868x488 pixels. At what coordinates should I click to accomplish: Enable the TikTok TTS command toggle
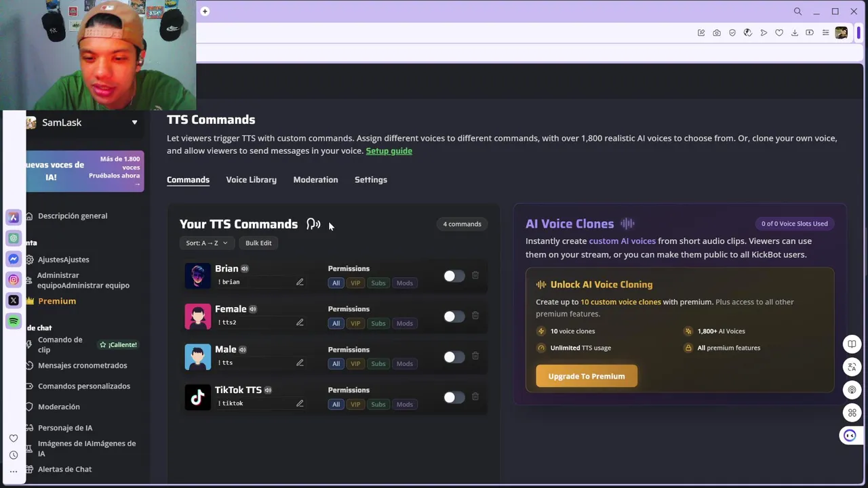pos(454,397)
